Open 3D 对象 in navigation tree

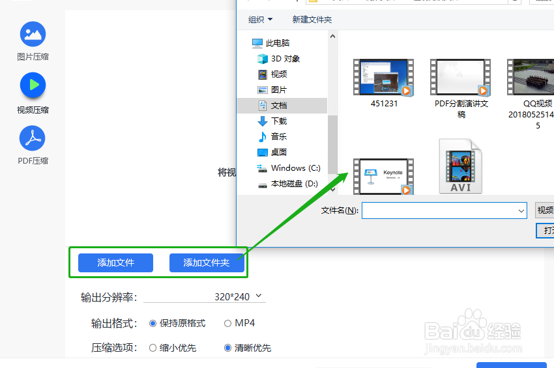coord(285,59)
